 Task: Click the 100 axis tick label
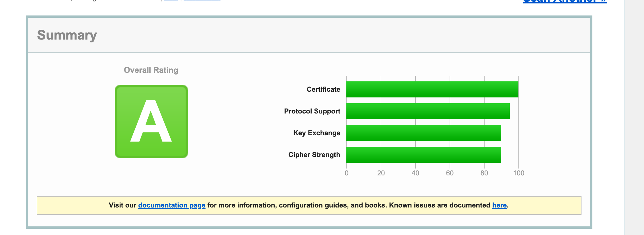coord(518,173)
